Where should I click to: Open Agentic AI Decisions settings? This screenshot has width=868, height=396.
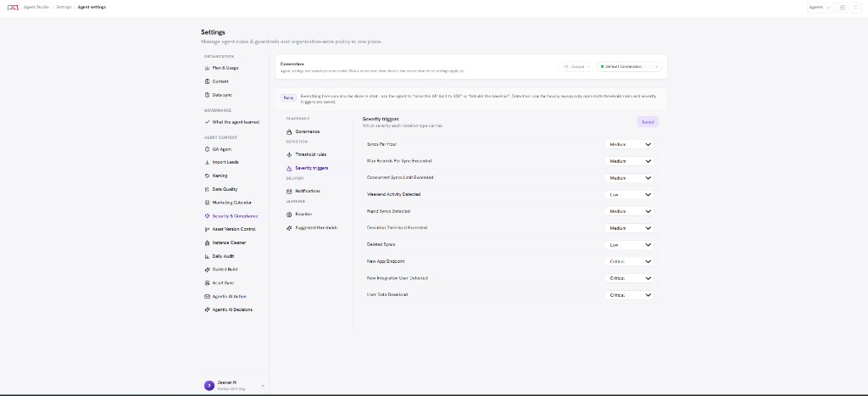[x=228, y=310]
